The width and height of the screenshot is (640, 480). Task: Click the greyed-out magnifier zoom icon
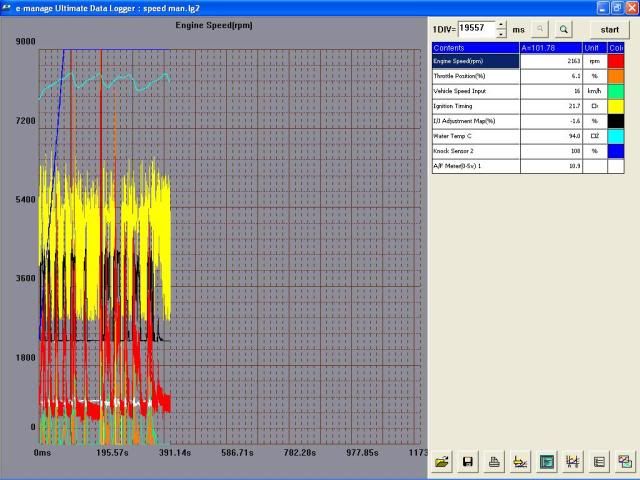coord(540,29)
